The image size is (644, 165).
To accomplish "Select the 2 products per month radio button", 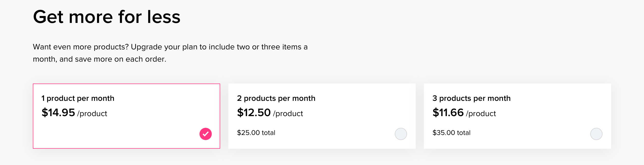I will tap(401, 134).
